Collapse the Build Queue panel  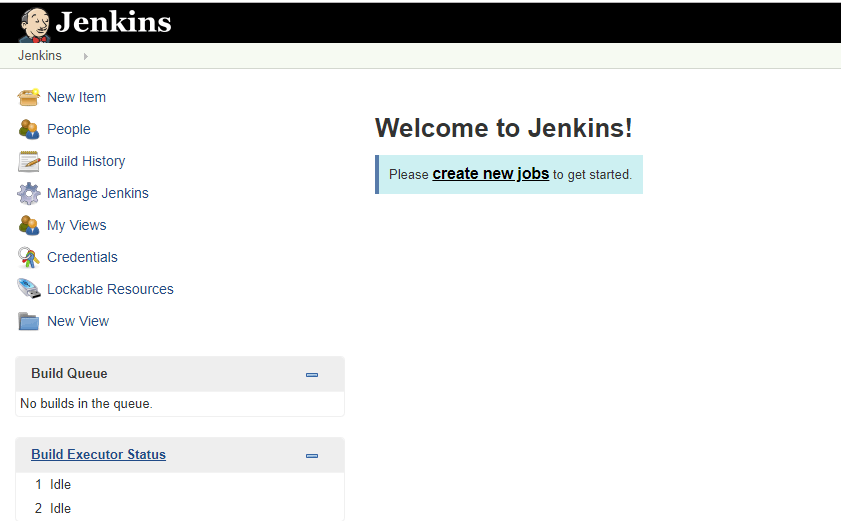312,375
